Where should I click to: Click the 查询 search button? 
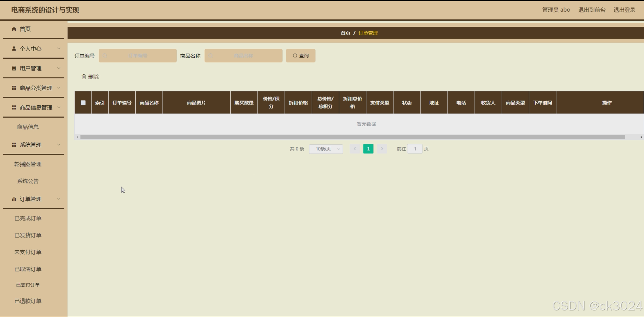pos(300,56)
